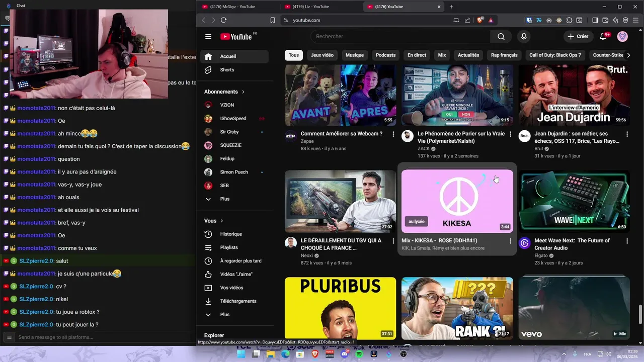This screenshot has width=644, height=362.
Task: Select the En direct filter chip
Action: point(417,55)
